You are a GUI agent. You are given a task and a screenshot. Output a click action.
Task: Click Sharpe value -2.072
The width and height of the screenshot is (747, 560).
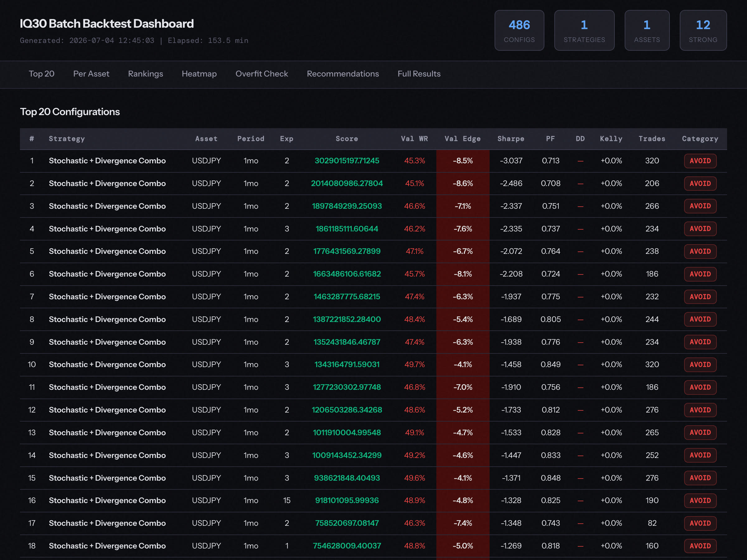(x=511, y=251)
